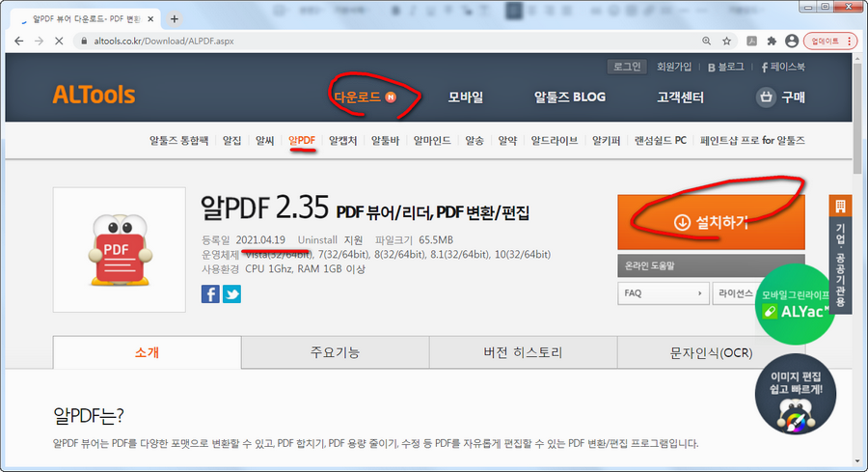This screenshot has width=868, height=472.
Task: Visit the 블로그 link
Action: (725, 67)
